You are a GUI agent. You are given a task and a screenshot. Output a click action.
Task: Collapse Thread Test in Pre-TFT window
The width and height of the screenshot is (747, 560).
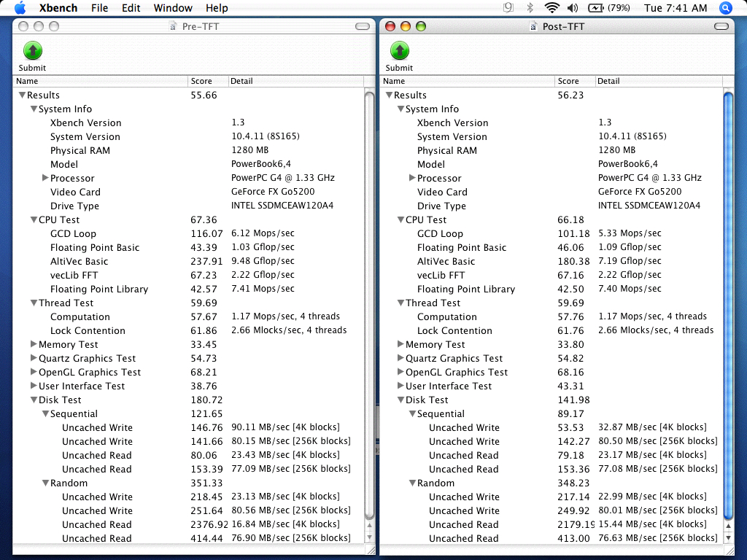[x=34, y=303]
